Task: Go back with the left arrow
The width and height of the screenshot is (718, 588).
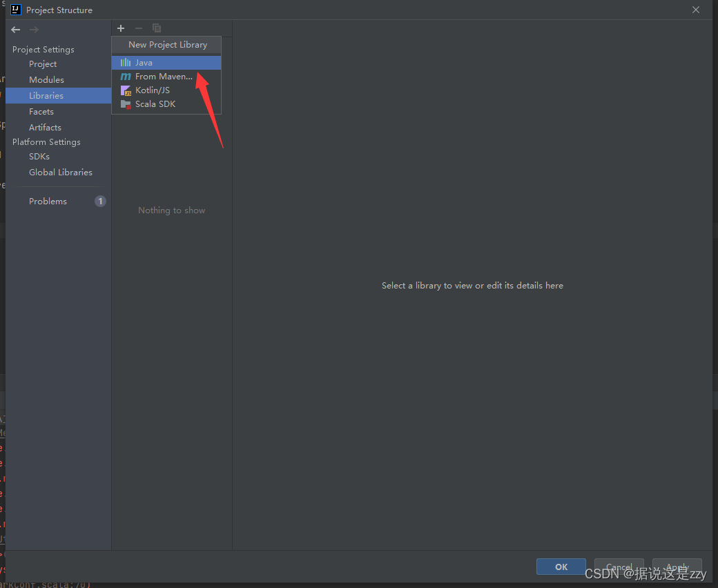Action: pos(16,30)
